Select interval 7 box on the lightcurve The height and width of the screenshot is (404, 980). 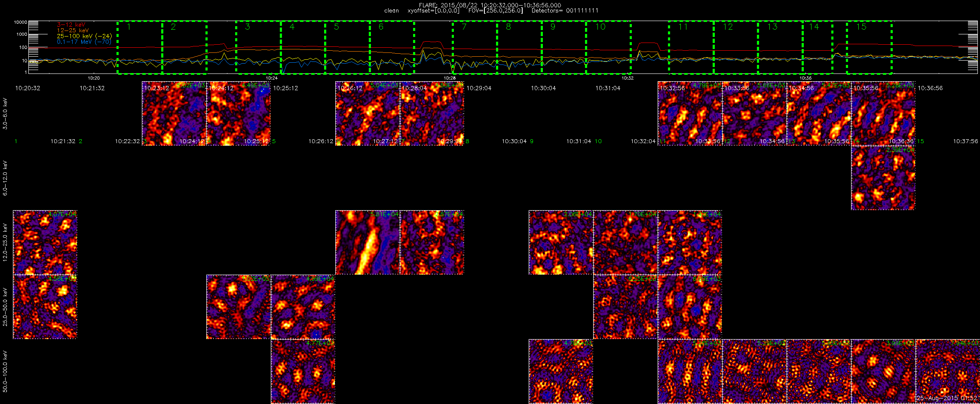click(x=475, y=47)
